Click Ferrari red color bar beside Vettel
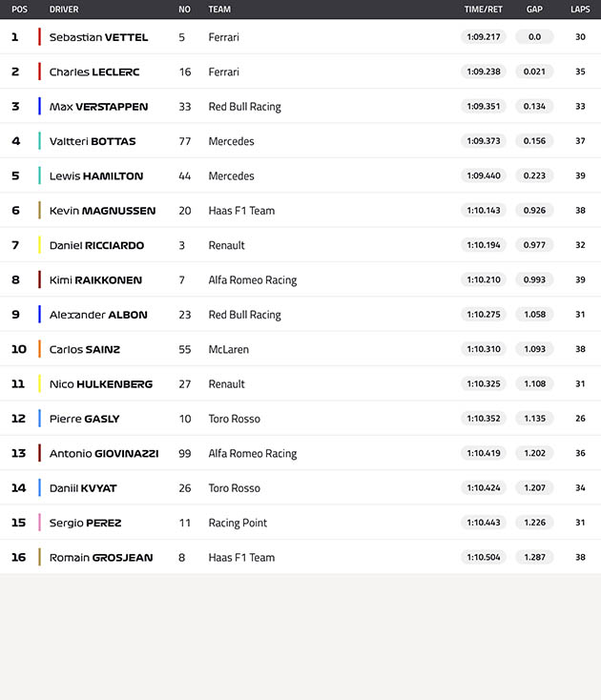Image resolution: width=601 pixels, height=700 pixels. pos(39,37)
